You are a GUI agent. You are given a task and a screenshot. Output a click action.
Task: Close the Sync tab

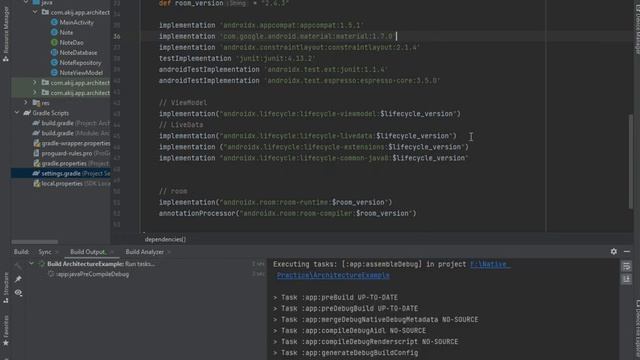click(57, 252)
